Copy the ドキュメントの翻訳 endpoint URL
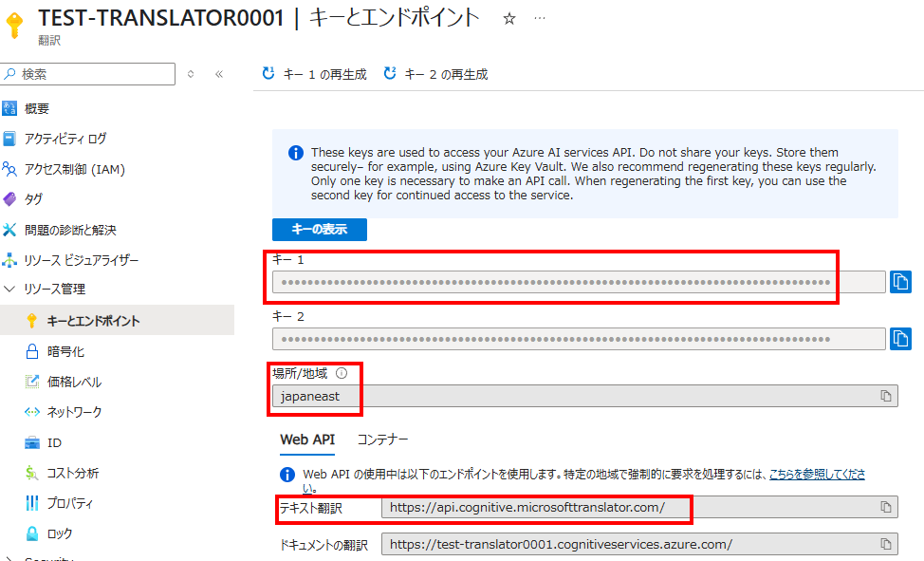 click(886, 544)
